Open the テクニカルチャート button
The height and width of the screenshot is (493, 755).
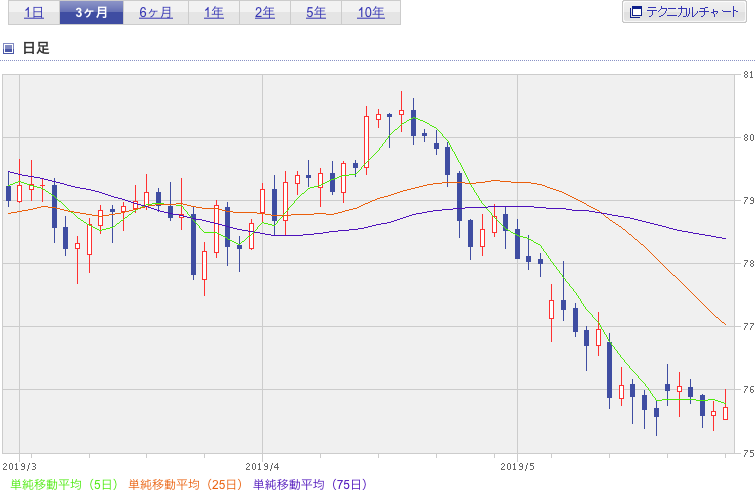pyautogui.click(x=684, y=12)
